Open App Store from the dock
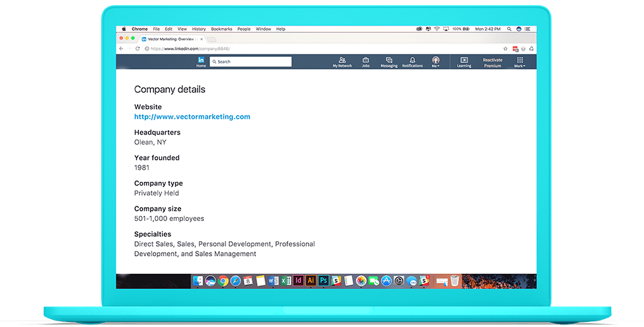The width and height of the screenshot is (644, 327). click(386, 280)
